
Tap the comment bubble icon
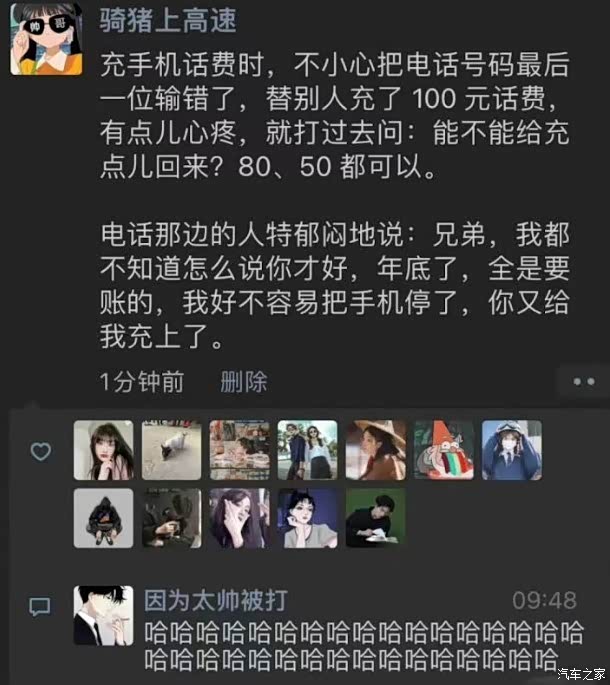(40, 607)
